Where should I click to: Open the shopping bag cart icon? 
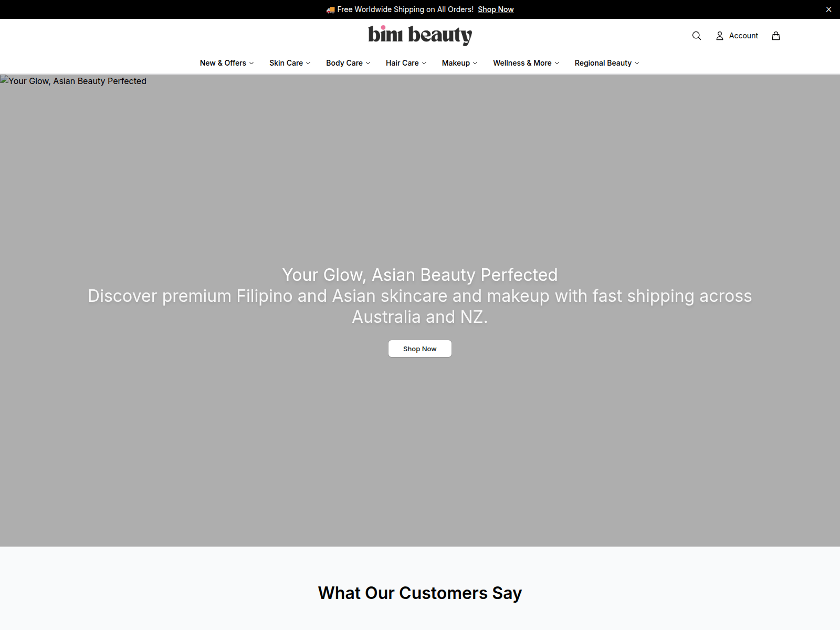coord(776,36)
